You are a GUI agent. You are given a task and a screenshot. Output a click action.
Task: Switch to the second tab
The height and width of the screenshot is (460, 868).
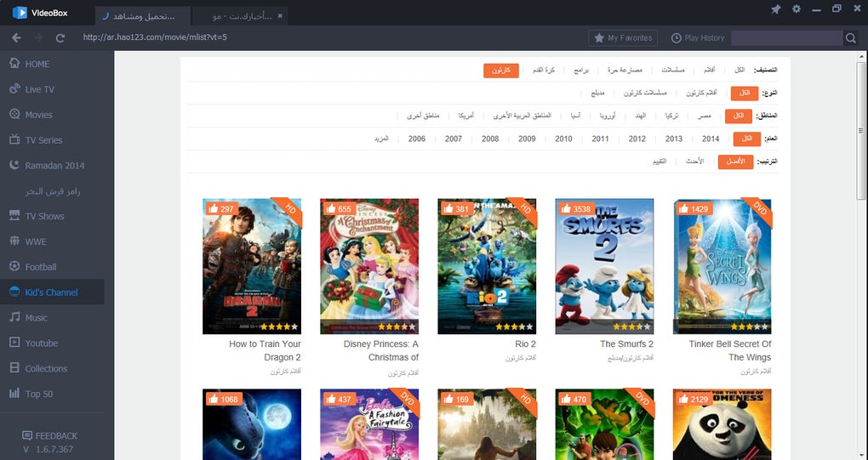(240, 16)
